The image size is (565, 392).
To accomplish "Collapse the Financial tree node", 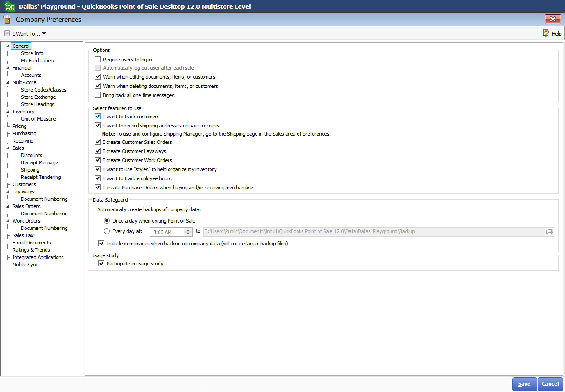I will [x=8, y=68].
